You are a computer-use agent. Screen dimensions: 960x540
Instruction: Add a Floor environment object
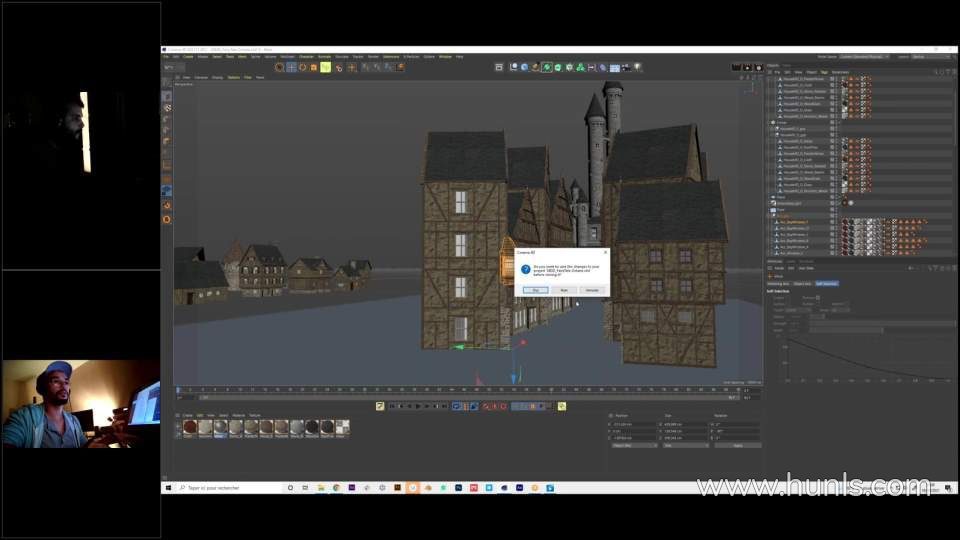pyautogui.click(x=615, y=67)
